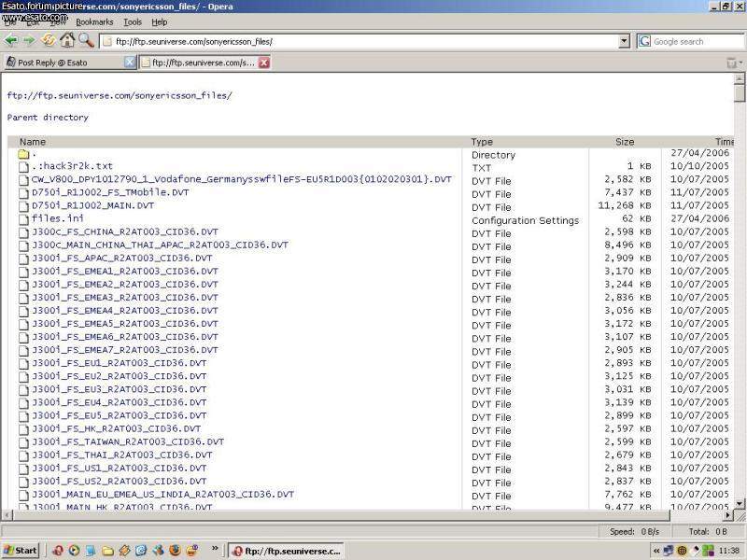Click the 'Configuration Settings' type text
747x560 pixels.
point(525,220)
